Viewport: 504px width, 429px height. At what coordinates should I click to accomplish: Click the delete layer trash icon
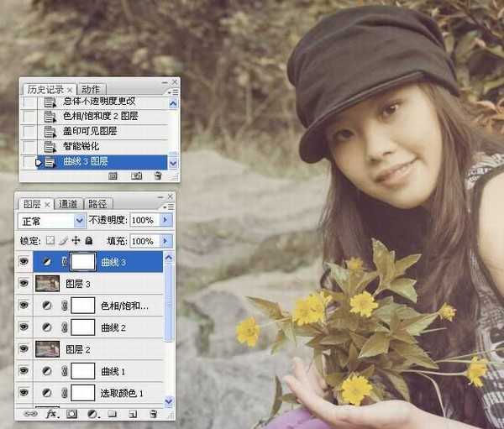[153, 414]
